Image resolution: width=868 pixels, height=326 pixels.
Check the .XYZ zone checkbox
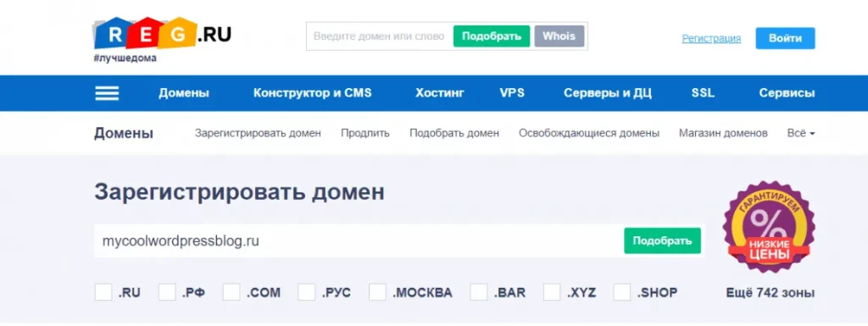[x=552, y=292]
